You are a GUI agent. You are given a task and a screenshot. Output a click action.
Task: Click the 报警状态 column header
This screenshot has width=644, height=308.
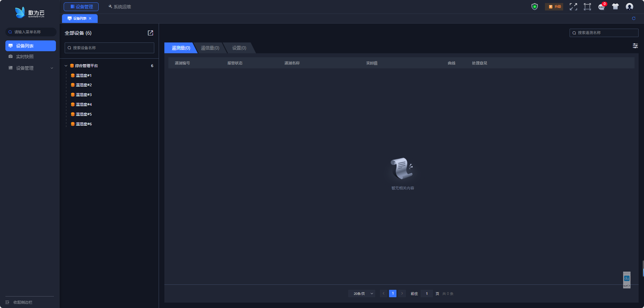235,63
